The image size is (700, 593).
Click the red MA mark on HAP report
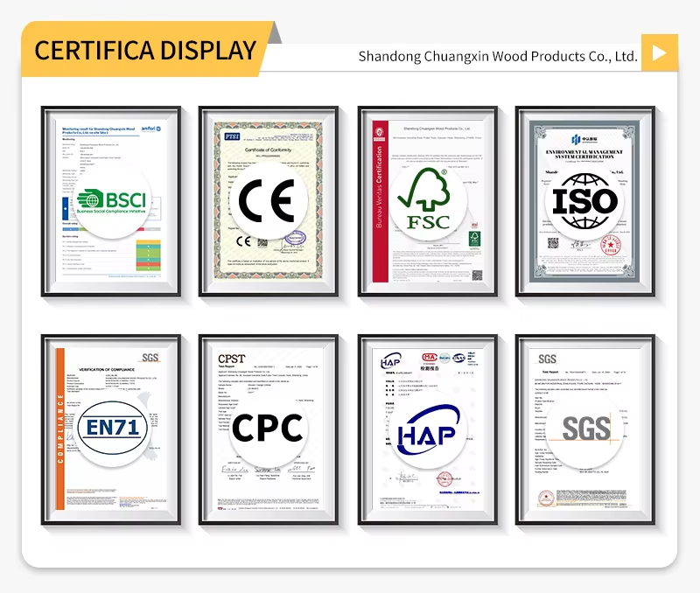click(x=430, y=358)
